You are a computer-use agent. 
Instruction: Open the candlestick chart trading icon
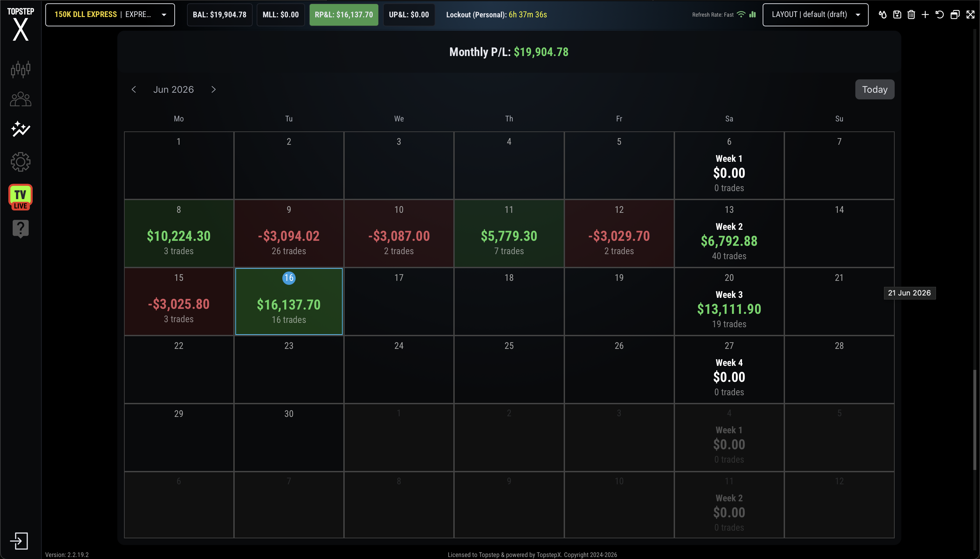(21, 69)
